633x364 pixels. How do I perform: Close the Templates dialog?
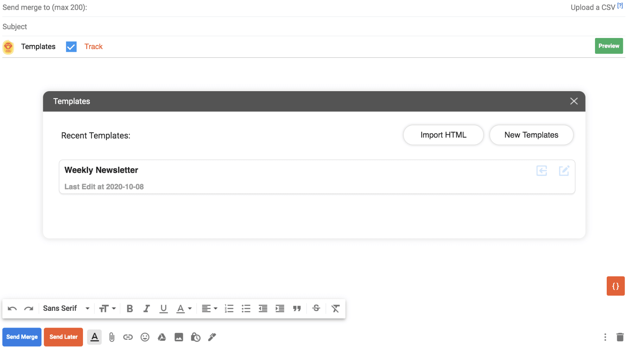coord(574,101)
